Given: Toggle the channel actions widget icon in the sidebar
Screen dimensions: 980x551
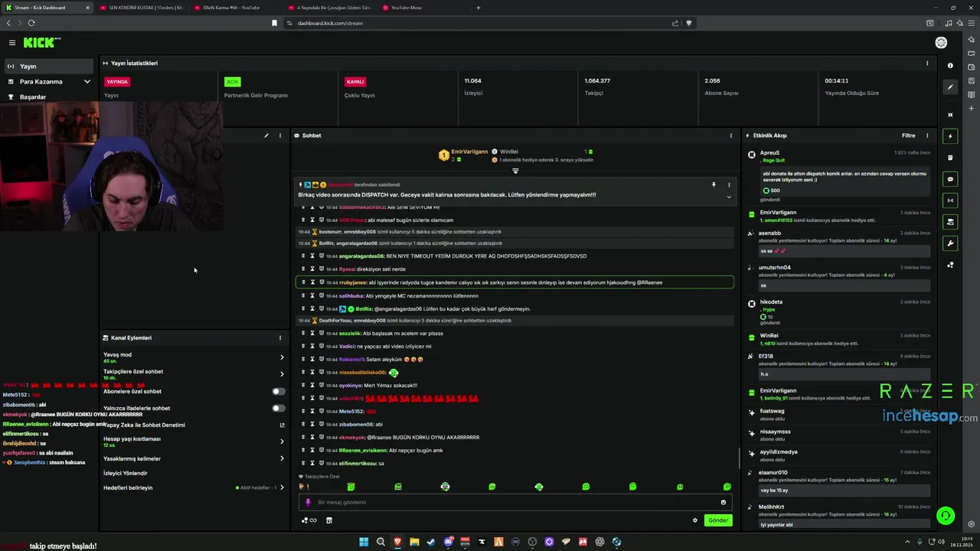Looking at the screenshot, I should 950,222.
